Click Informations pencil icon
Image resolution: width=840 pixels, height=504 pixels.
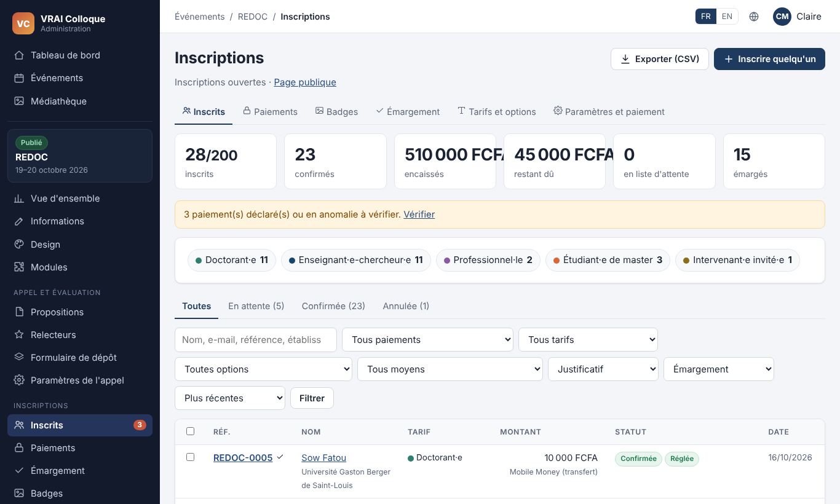19,221
